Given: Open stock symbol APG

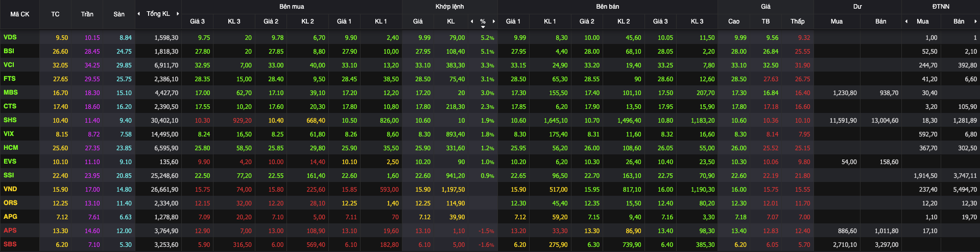Looking at the screenshot, I should click(10, 217).
